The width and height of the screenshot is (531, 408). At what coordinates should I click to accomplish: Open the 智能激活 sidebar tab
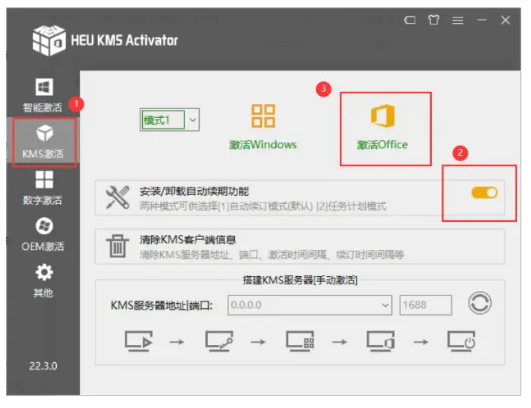coord(43,95)
